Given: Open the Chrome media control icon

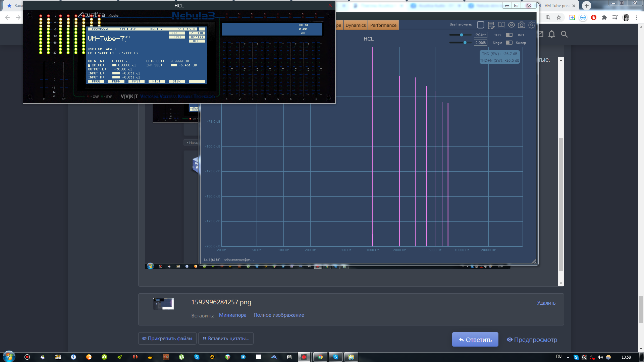Looking at the screenshot, I should (615, 17).
